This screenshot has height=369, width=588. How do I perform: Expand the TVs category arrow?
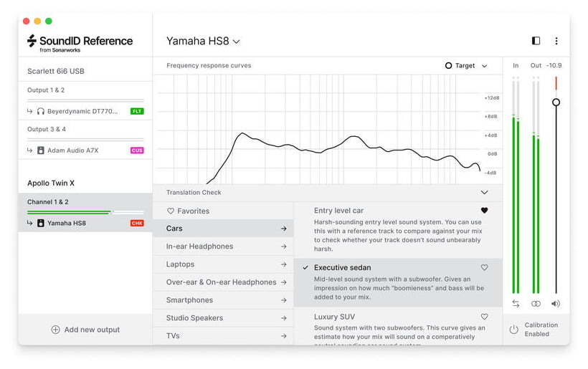[283, 336]
